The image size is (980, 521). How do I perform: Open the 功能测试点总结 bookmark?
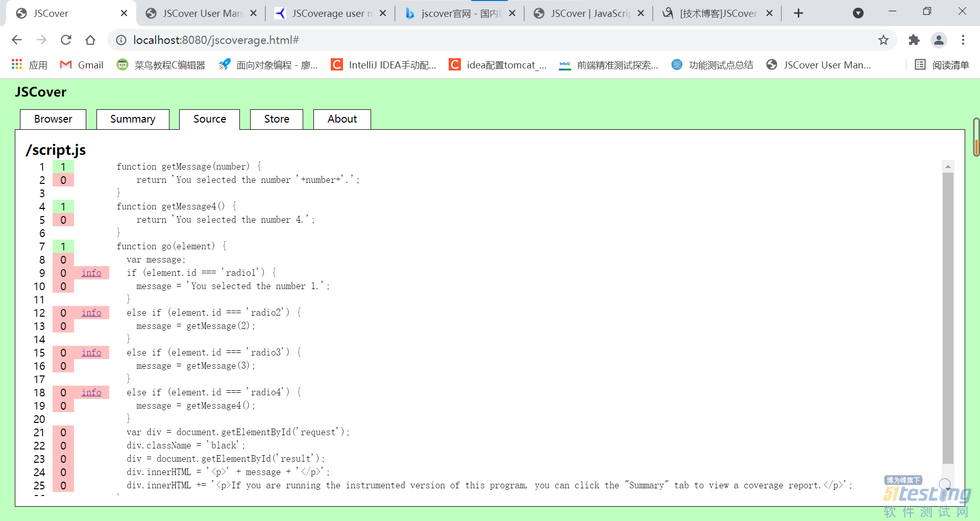click(x=712, y=65)
